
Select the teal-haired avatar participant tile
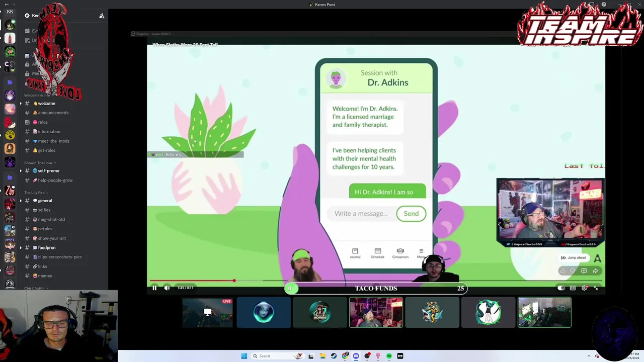tap(488, 312)
